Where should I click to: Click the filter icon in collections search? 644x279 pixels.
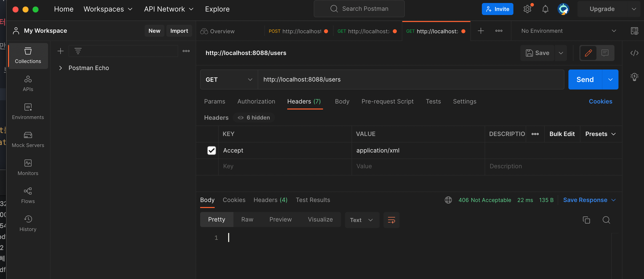pyautogui.click(x=78, y=51)
